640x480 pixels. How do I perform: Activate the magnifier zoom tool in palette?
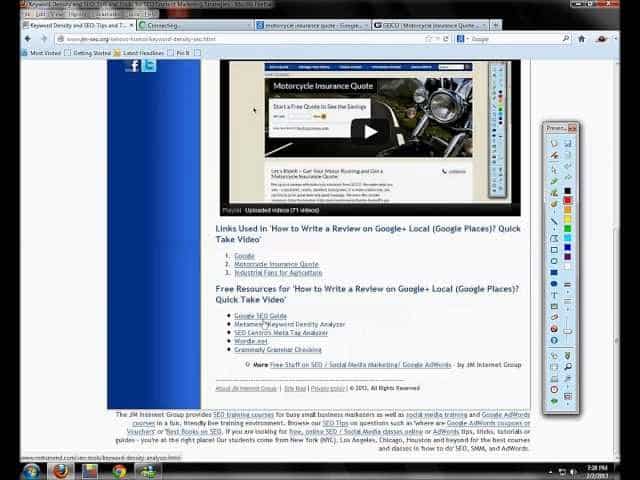coord(568,367)
